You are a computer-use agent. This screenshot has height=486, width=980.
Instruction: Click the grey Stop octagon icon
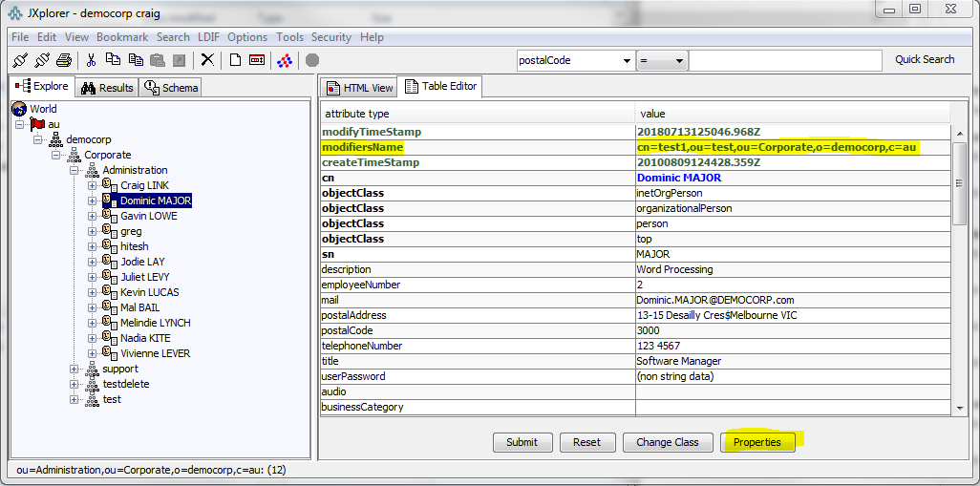coord(312,60)
